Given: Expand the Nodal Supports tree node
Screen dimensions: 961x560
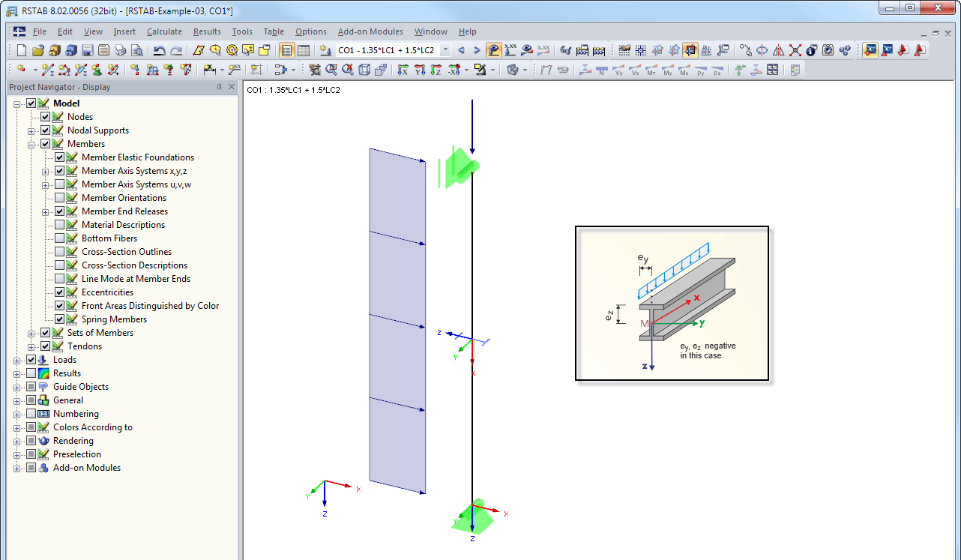Looking at the screenshot, I should pos(31,130).
